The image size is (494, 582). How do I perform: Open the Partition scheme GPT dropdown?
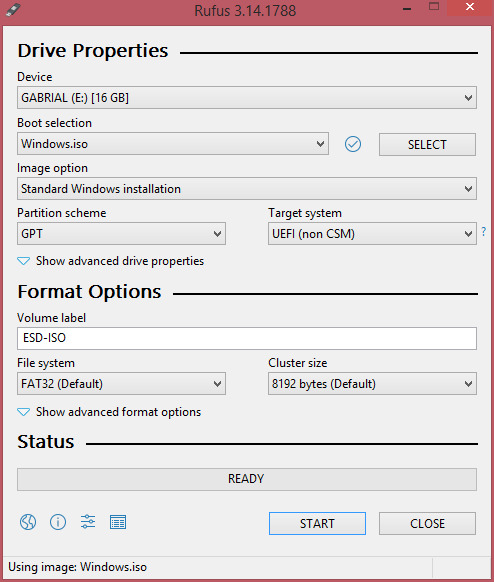pyautogui.click(x=121, y=233)
